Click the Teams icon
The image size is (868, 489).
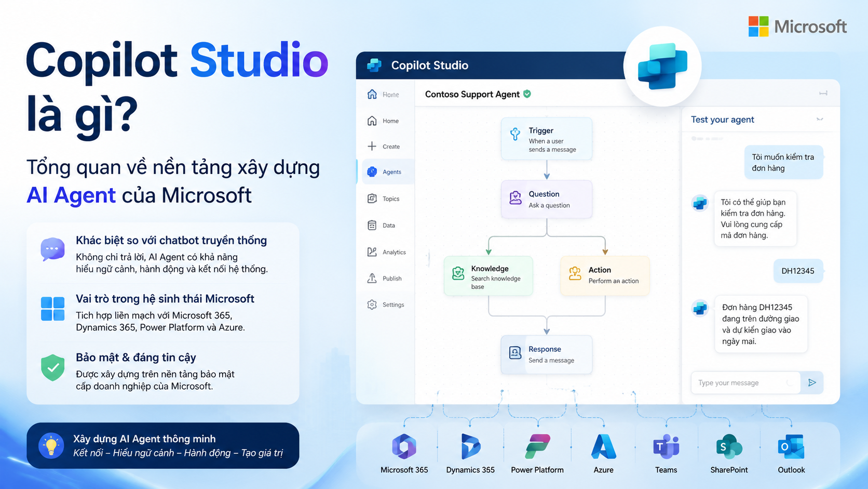pos(666,446)
